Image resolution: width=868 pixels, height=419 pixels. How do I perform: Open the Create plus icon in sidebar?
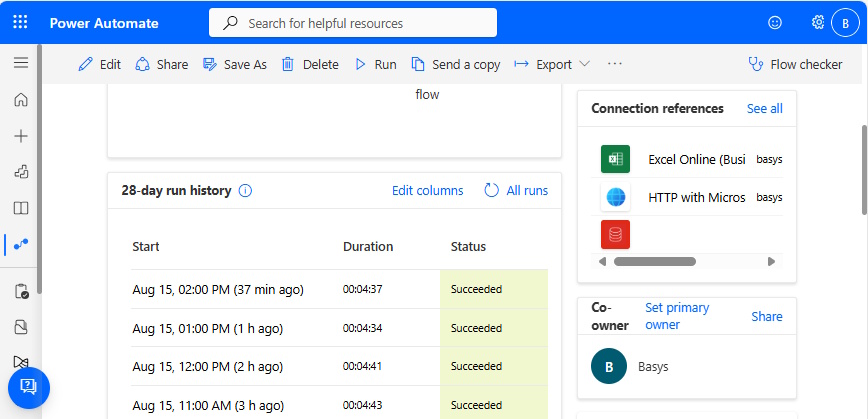point(21,136)
